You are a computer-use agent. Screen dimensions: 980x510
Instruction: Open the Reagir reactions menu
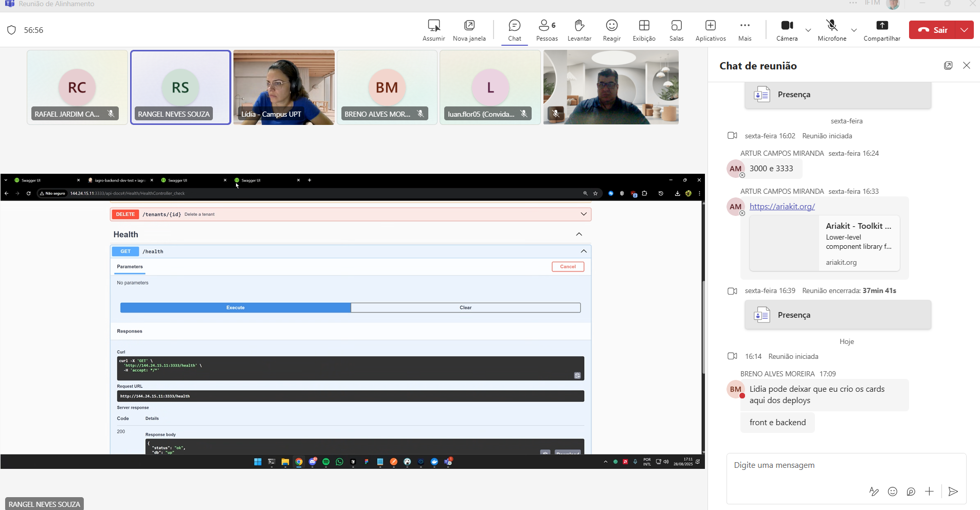coord(611,30)
